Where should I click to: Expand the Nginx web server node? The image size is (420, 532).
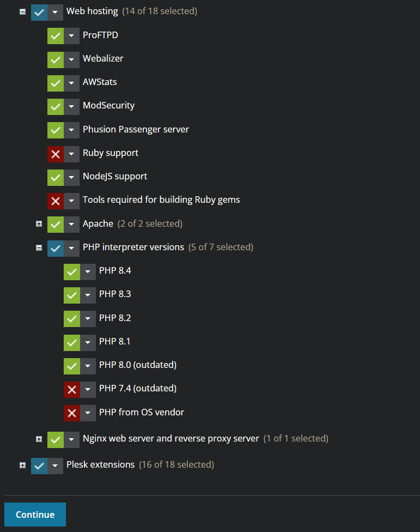coord(39,439)
